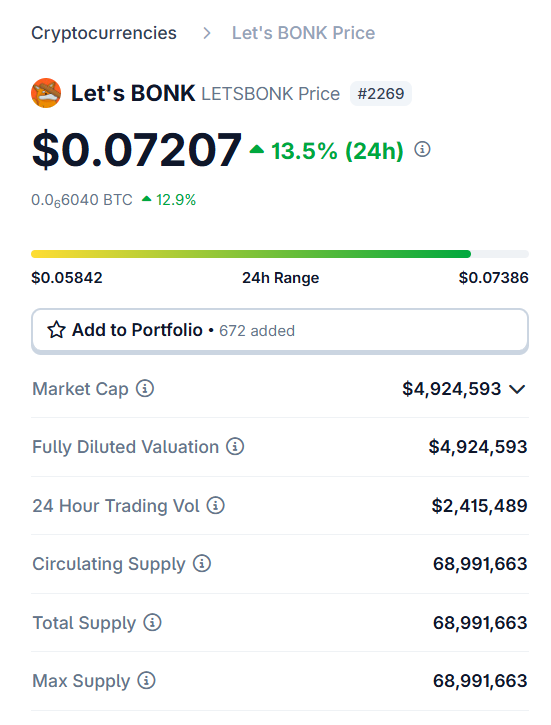Click the 24h Range label
This screenshot has width=551, height=725.
[281, 278]
